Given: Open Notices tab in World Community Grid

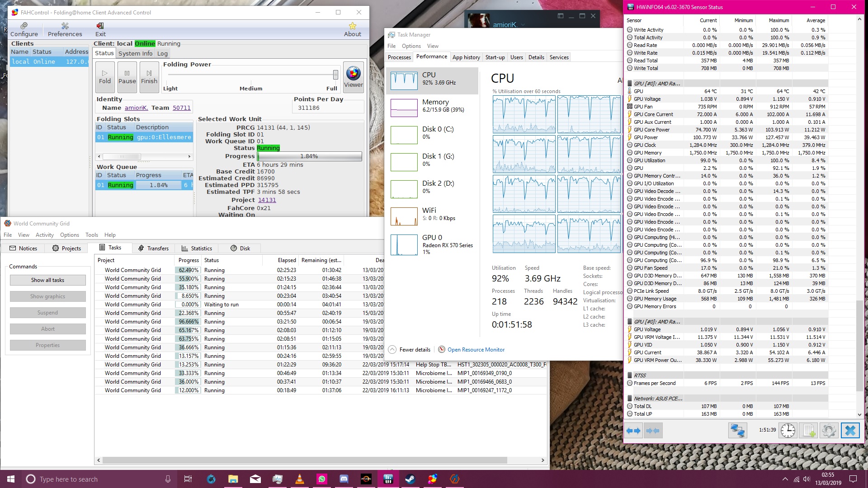Looking at the screenshot, I should pos(24,248).
